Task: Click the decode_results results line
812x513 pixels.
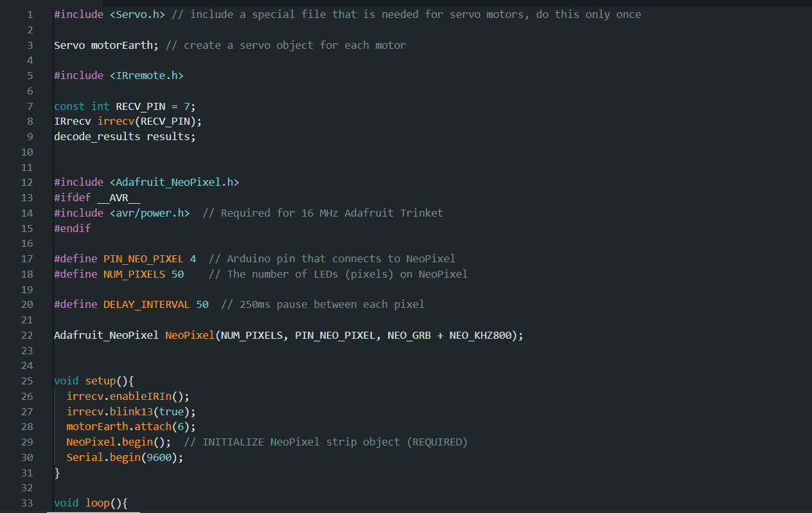Action: [124, 137]
